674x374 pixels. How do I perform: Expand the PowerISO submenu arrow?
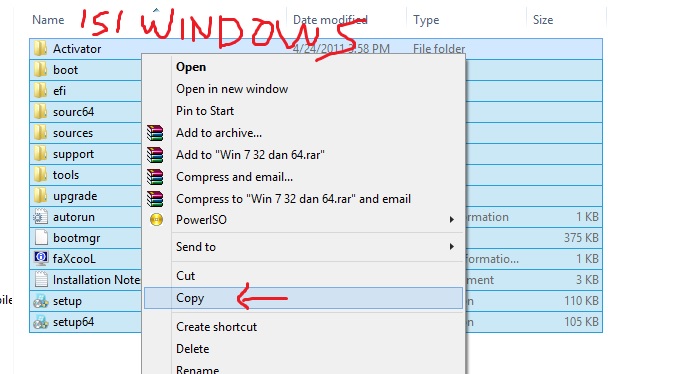point(451,220)
